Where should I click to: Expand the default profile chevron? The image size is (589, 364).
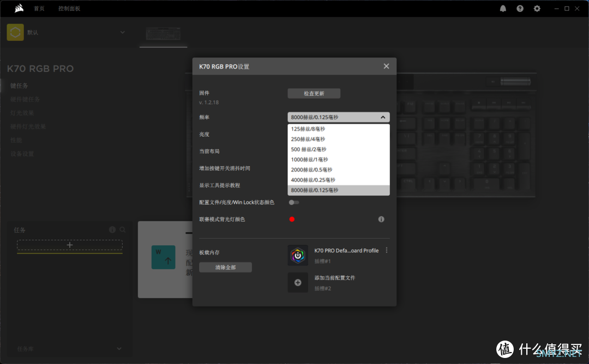point(123,32)
